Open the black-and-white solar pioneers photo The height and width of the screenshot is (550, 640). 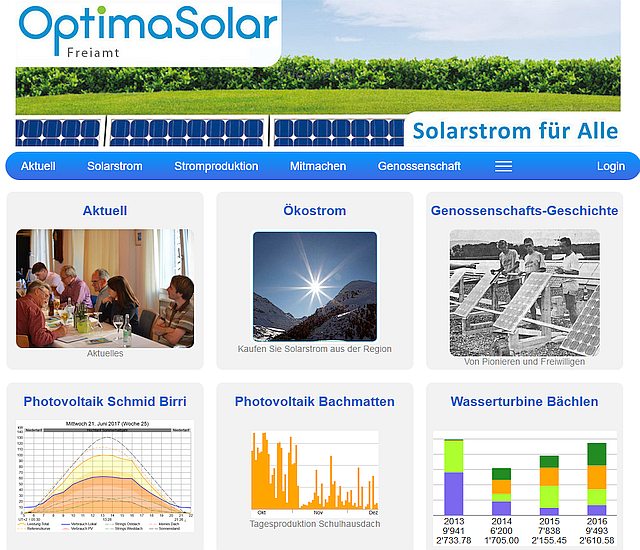[524, 293]
